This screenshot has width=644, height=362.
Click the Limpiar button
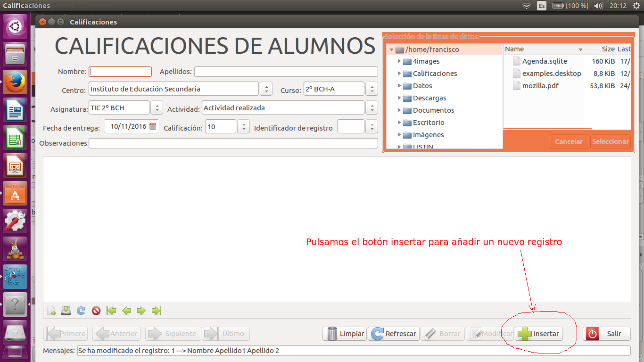tap(344, 333)
